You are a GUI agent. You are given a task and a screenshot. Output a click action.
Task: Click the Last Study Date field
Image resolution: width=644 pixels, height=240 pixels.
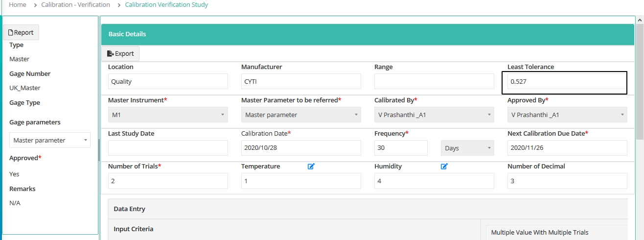tap(168, 148)
